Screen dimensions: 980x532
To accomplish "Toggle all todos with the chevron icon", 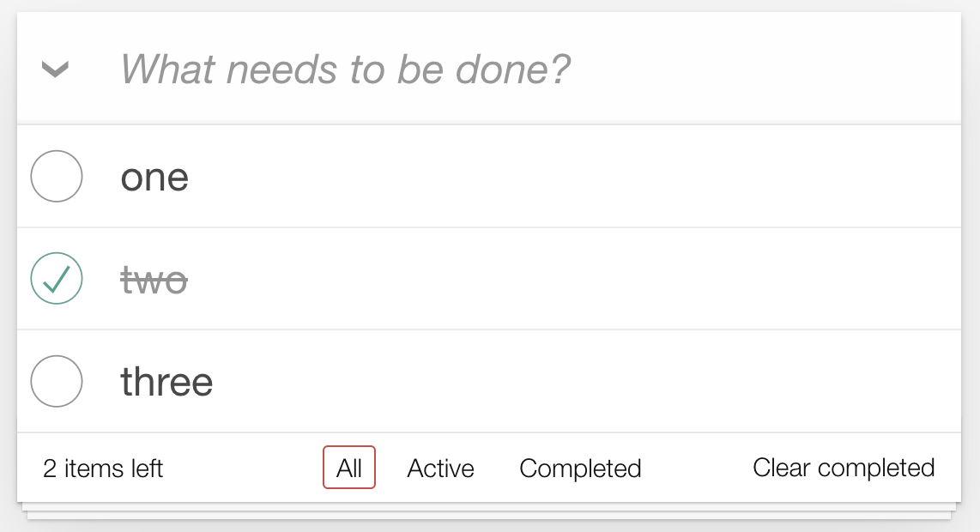I will click(x=56, y=70).
